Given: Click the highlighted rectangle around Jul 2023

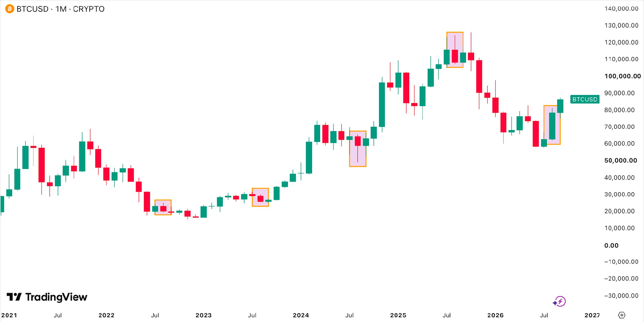Looking at the screenshot, I should click(260, 197).
